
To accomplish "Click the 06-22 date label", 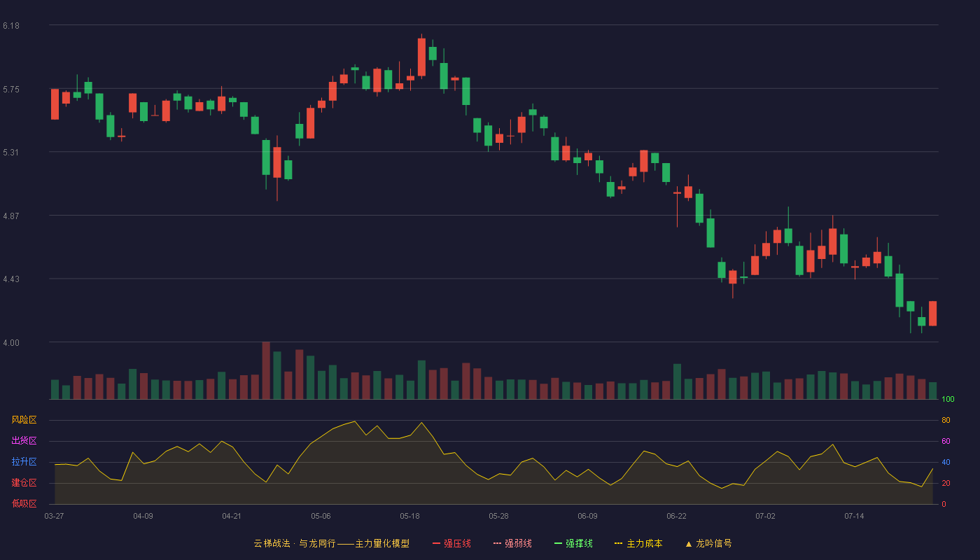I will pyautogui.click(x=676, y=516).
